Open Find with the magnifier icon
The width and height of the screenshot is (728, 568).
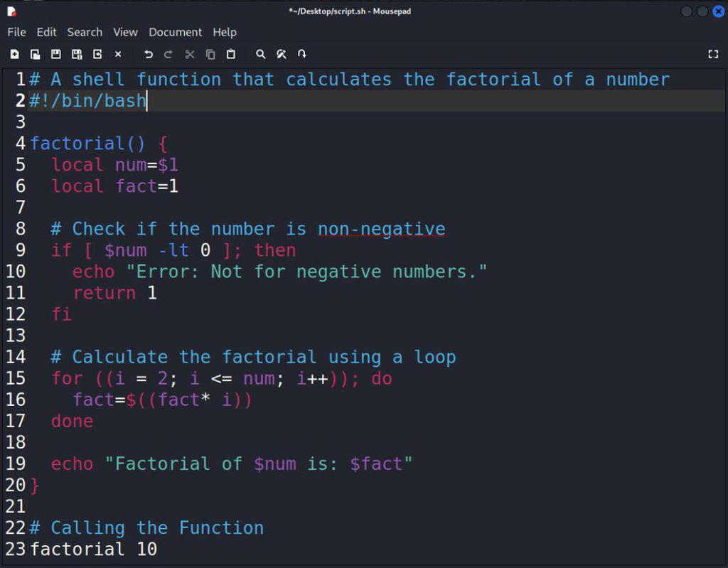(261, 54)
